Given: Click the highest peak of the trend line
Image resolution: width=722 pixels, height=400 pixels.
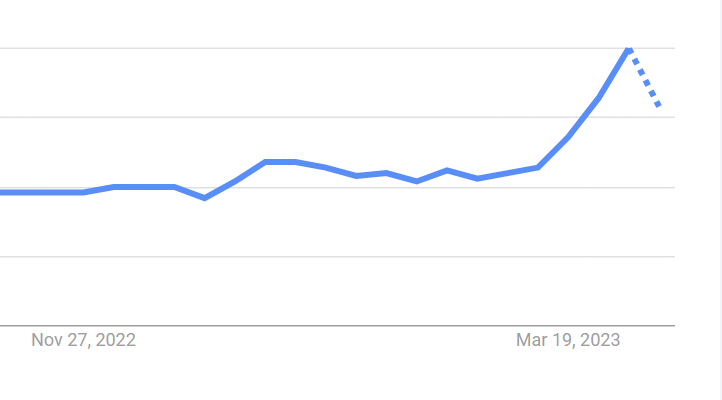Looking at the screenshot, I should coord(629,50).
